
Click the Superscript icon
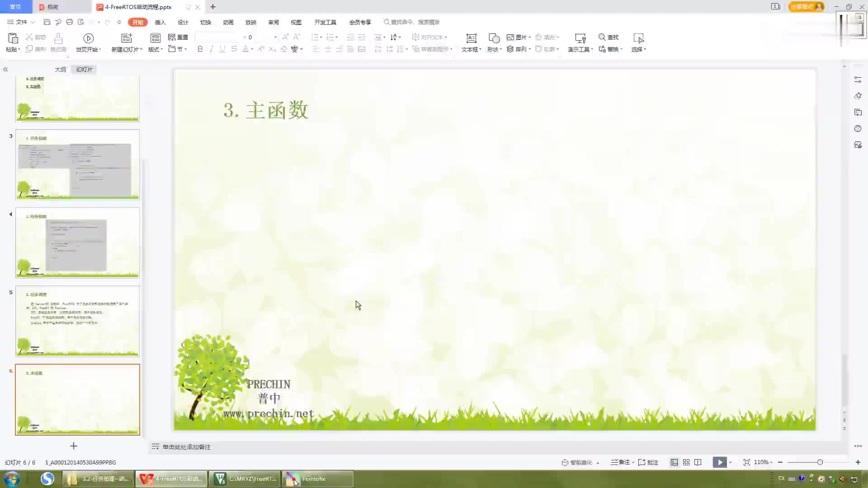coord(261,49)
